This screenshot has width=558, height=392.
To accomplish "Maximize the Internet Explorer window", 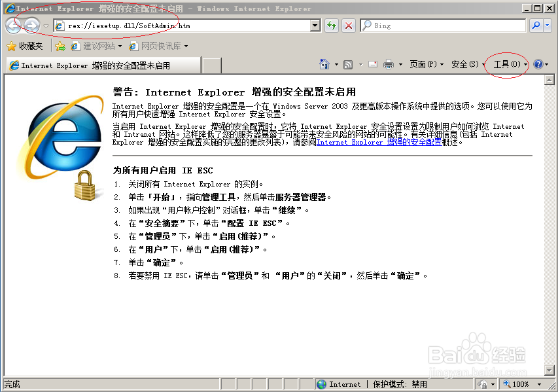I will pyautogui.click(x=538, y=8).
